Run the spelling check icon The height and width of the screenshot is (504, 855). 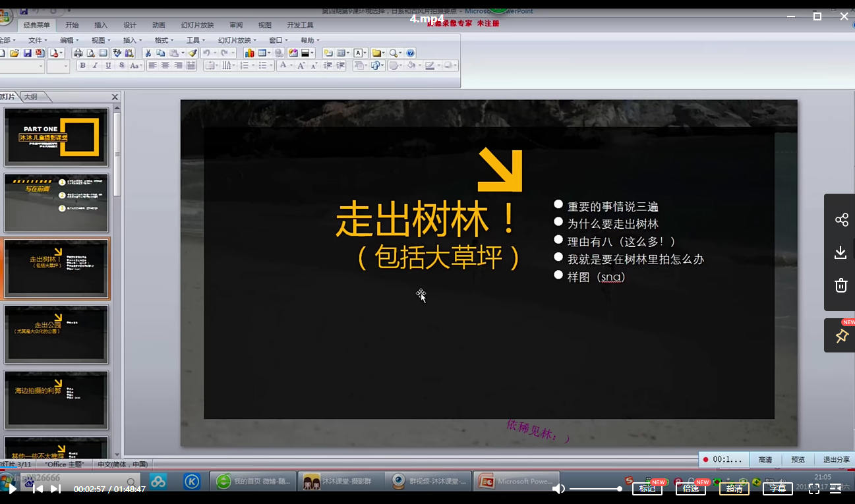(x=117, y=53)
